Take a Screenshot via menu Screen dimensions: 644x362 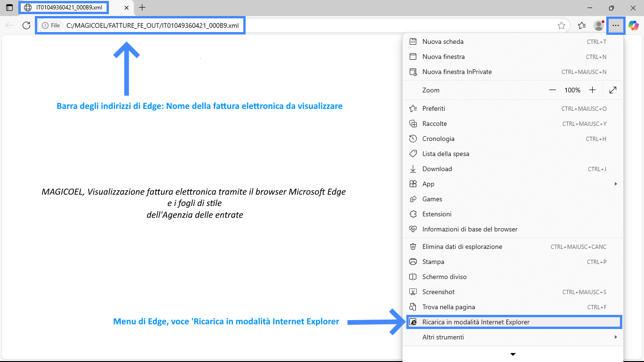click(x=513, y=292)
